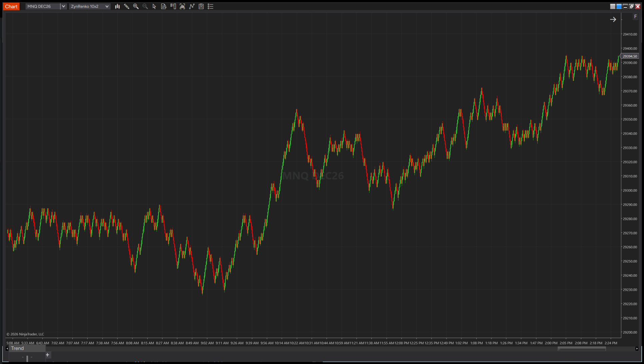Click the 29300.00 price axis label
The image size is (644, 364).
pyautogui.click(x=630, y=190)
